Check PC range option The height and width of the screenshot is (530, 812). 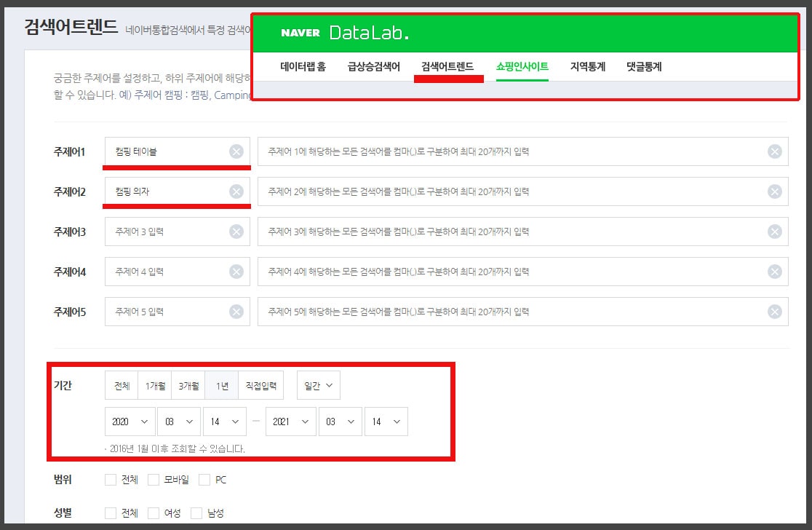point(204,480)
